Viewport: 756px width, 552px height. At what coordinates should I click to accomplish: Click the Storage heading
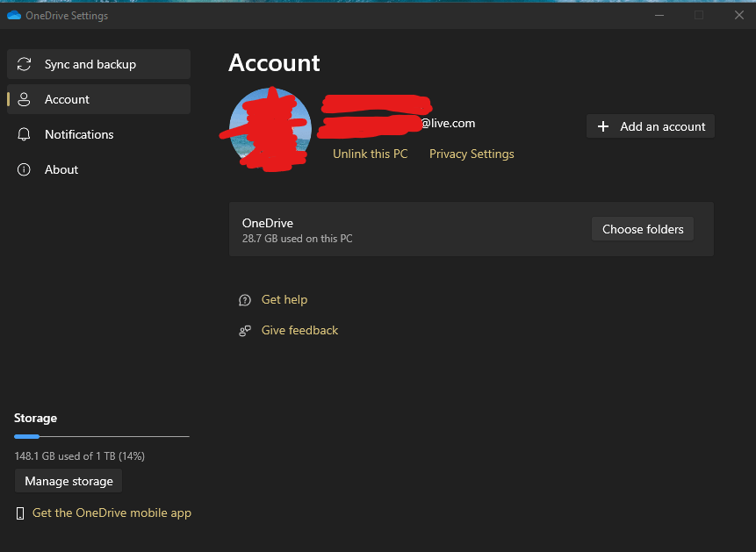[36, 418]
